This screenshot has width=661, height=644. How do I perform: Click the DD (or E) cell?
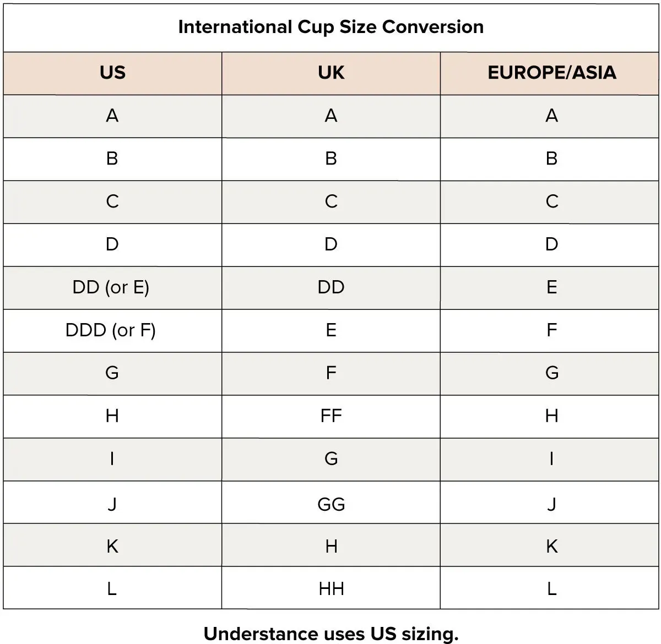pos(111,287)
